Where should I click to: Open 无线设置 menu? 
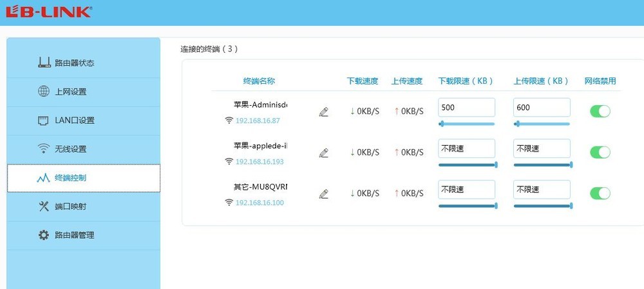[83, 149]
